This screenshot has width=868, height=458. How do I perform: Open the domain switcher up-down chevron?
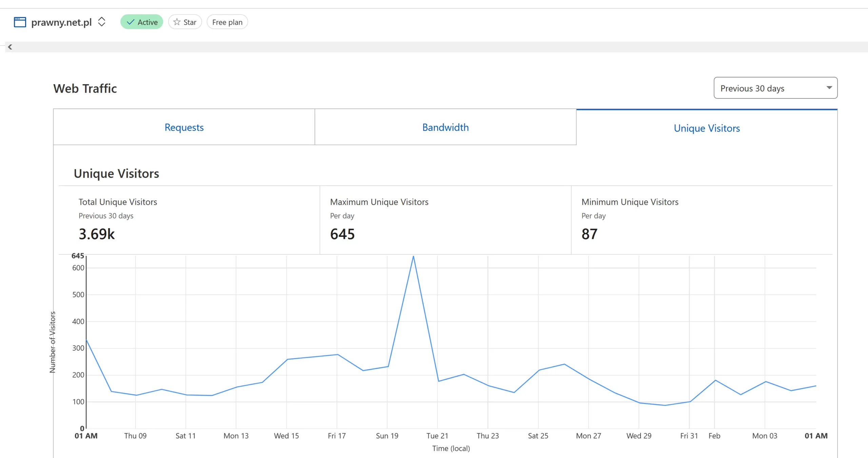(101, 22)
